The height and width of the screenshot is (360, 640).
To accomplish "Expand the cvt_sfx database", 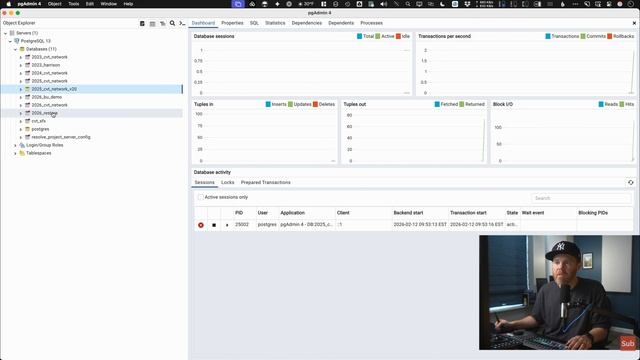I will 21,121.
